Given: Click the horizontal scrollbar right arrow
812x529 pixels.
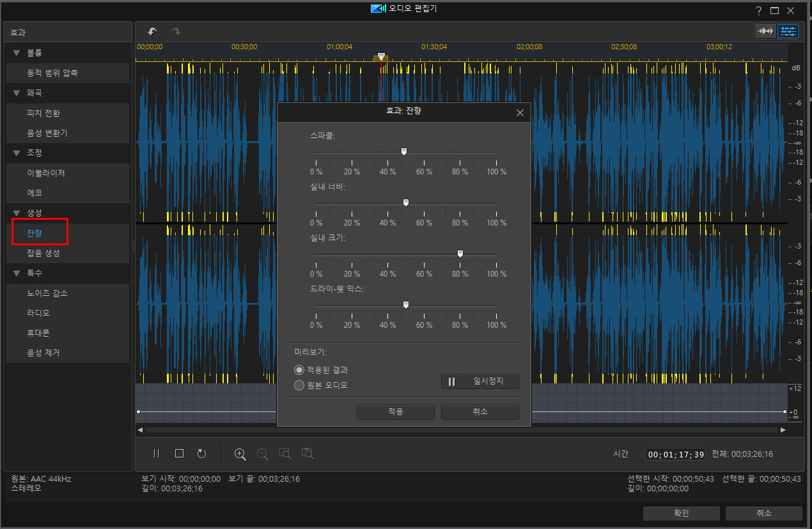Looking at the screenshot, I should (x=783, y=430).
